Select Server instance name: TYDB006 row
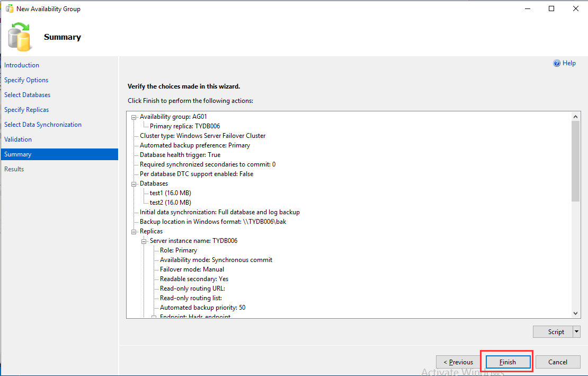The height and width of the screenshot is (376, 588). 193,241
